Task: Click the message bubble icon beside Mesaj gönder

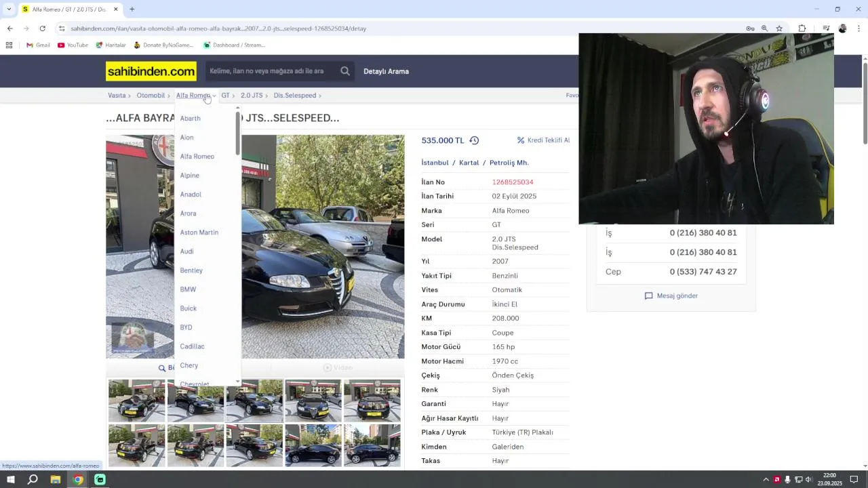Action: coord(648,296)
